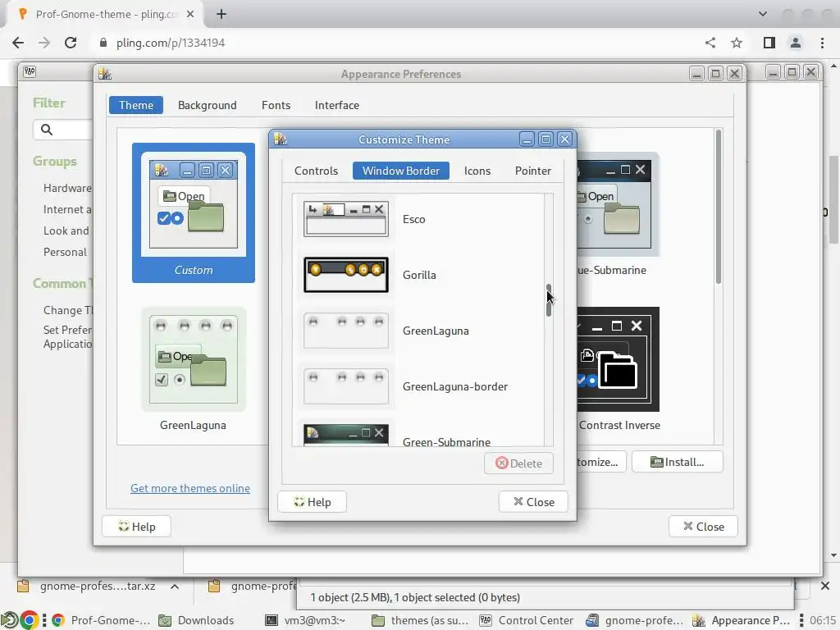
Task: Open Background tab in Appearance Preferences
Action: 208,105
